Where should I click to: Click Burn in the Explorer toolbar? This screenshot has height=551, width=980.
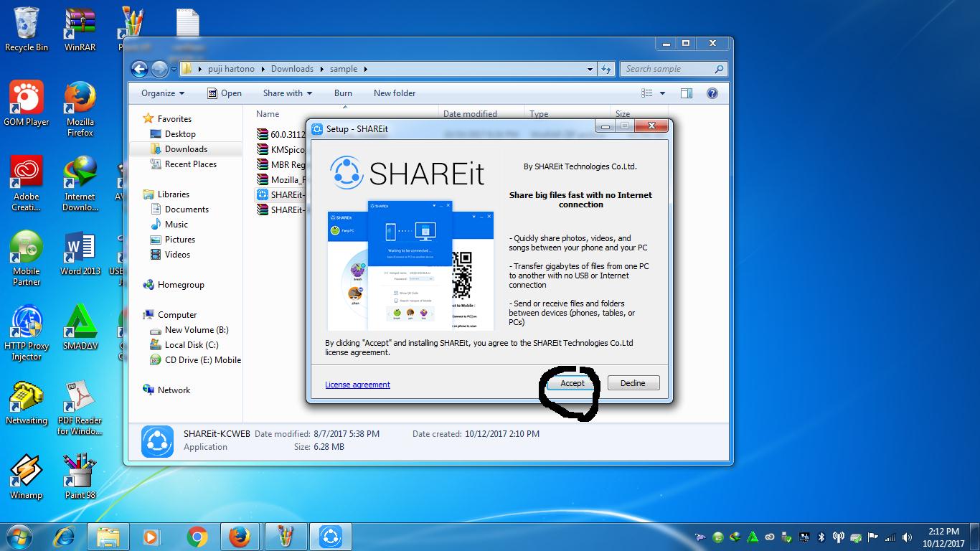tap(343, 93)
